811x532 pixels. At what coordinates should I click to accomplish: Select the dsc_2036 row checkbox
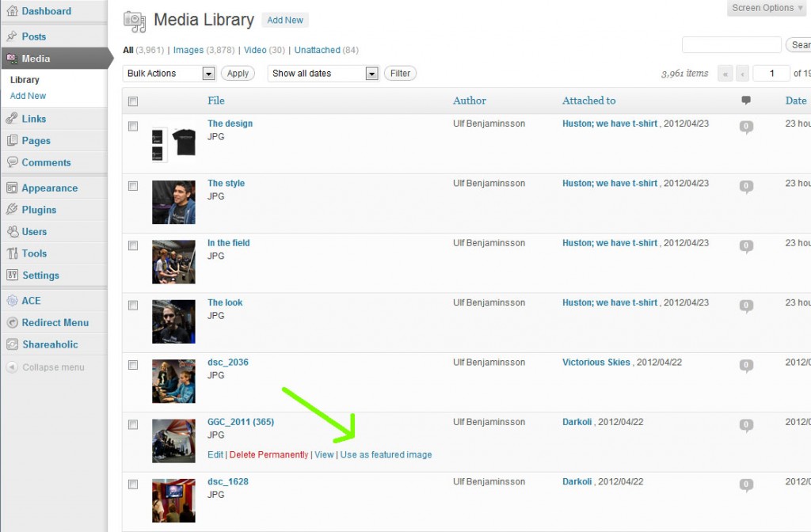tap(133, 365)
